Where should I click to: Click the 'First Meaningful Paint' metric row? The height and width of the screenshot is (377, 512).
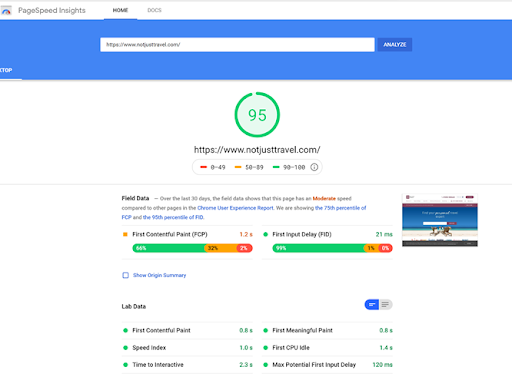[327, 330]
